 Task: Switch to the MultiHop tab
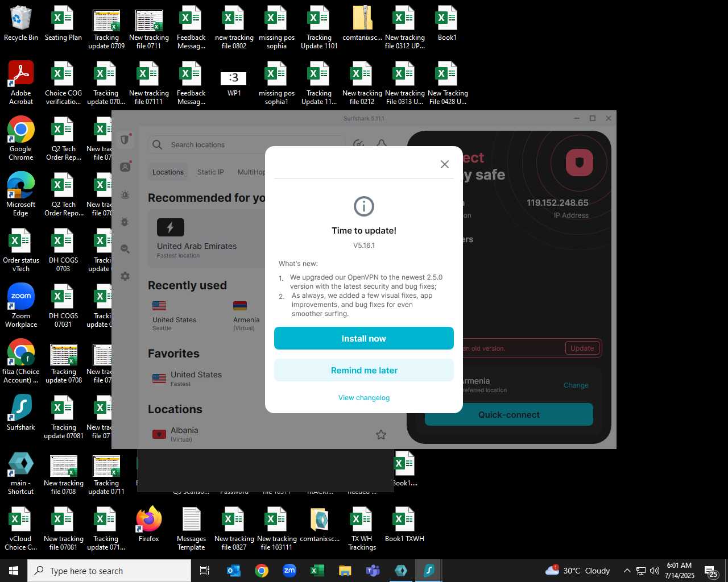pyautogui.click(x=251, y=172)
